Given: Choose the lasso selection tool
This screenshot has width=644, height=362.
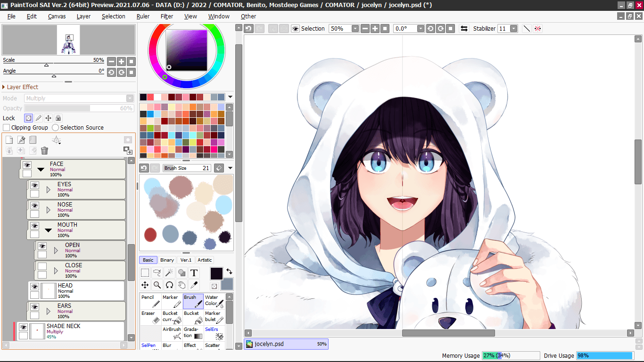Looking at the screenshot, I should [157, 272].
